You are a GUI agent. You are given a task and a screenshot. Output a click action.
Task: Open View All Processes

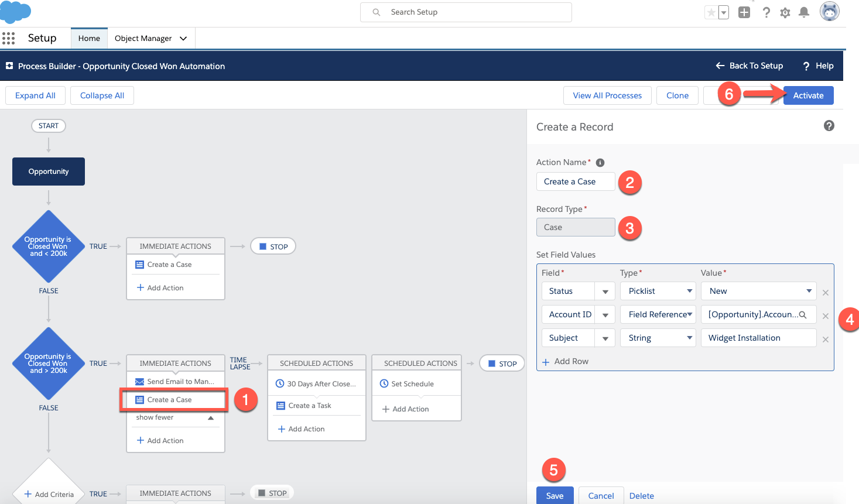click(x=607, y=95)
